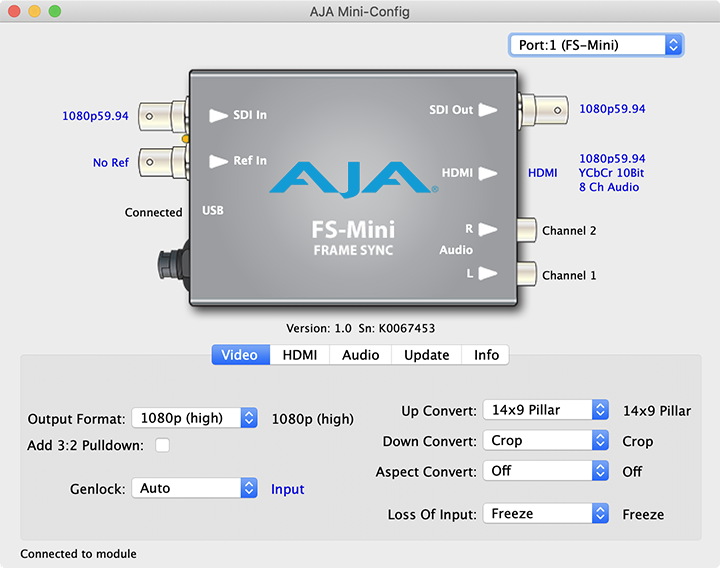Go to the Info tab
Screen dimensions: 720x568
click(486, 355)
